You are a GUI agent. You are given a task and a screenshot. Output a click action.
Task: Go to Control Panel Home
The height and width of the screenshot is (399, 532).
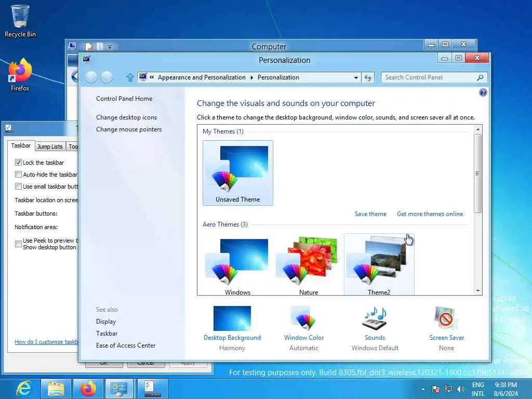click(x=124, y=98)
